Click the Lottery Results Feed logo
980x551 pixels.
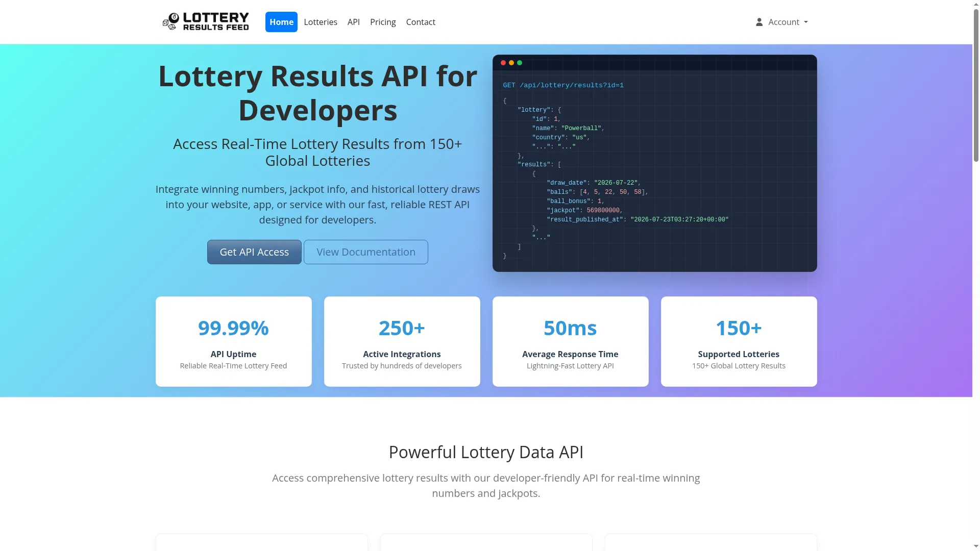(206, 22)
